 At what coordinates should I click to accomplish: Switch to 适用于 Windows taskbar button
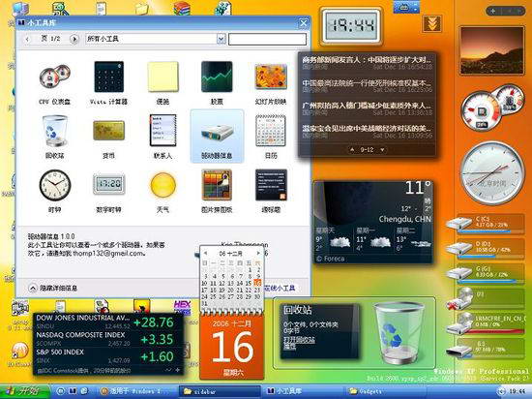[x=137, y=391]
